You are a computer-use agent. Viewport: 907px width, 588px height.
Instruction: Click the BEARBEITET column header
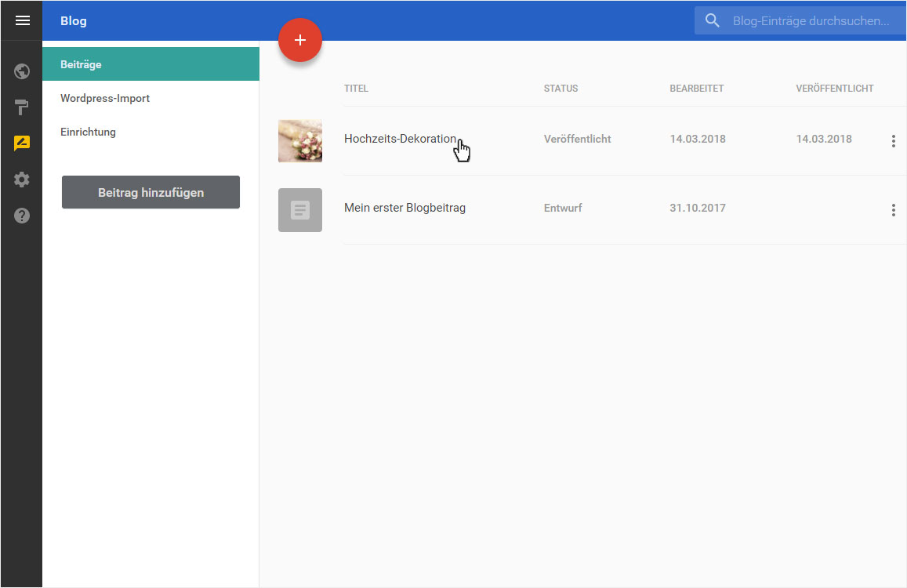pos(696,89)
